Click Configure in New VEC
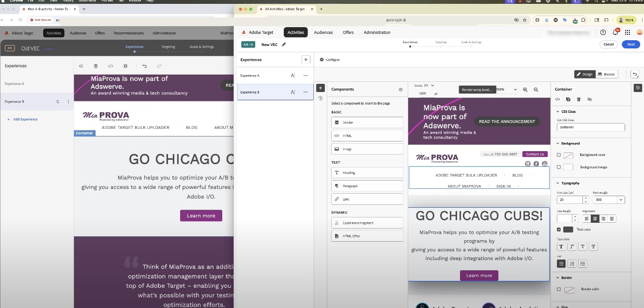The height and width of the screenshot is (308, 644). [330, 60]
